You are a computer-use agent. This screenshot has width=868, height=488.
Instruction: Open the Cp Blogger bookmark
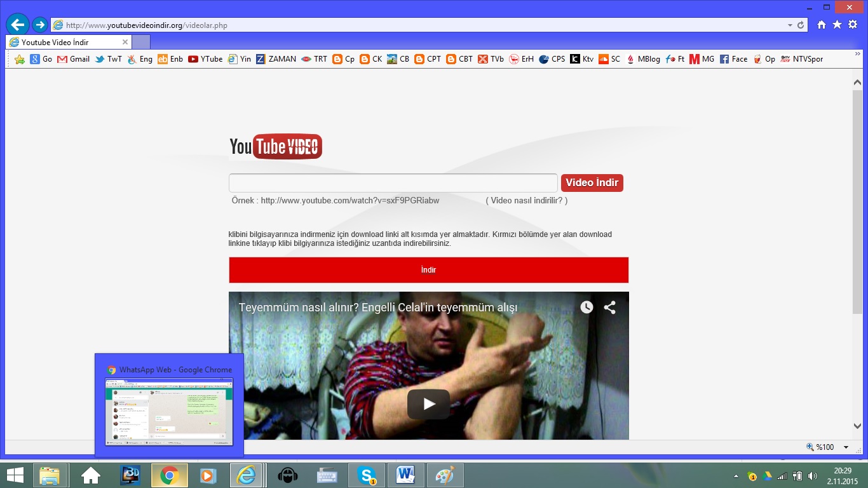point(344,59)
